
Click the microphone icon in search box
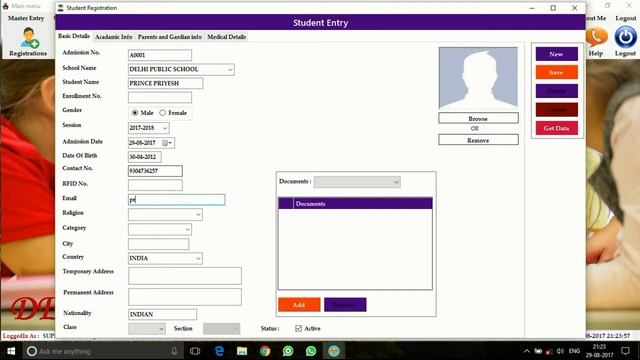[174, 351]
